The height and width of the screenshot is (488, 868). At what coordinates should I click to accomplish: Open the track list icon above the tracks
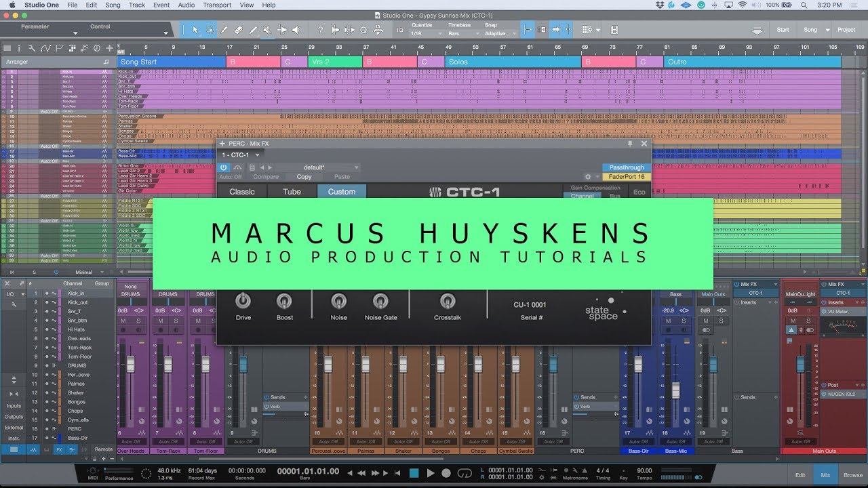[8, 48]
